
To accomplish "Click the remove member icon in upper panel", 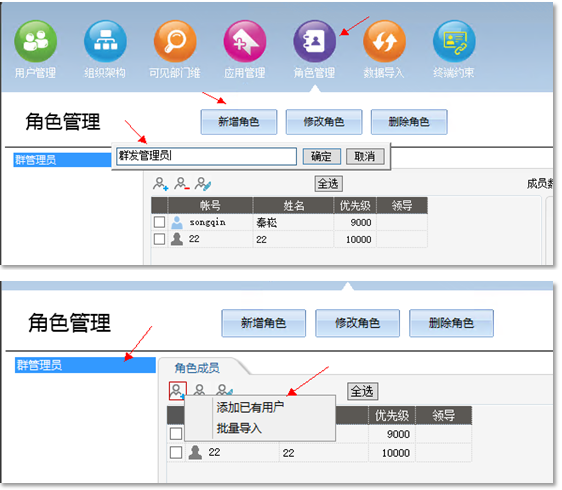I will pyautogui.click(x=181, y=184).
